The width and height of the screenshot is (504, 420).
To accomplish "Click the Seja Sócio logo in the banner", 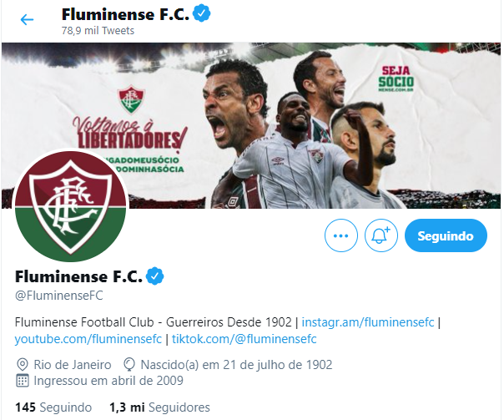I will (x=396, y=78).
